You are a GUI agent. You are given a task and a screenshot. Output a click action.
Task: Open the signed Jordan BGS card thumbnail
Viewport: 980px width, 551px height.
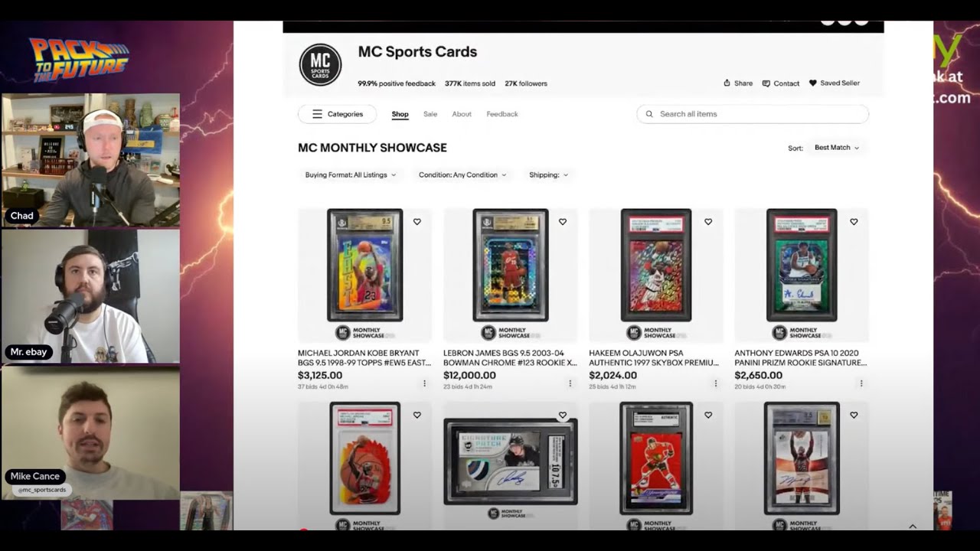(x=802, y=458)
